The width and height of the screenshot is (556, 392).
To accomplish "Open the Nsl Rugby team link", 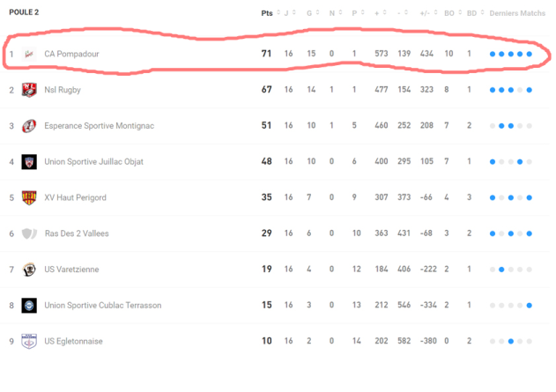I will [63, 90].
